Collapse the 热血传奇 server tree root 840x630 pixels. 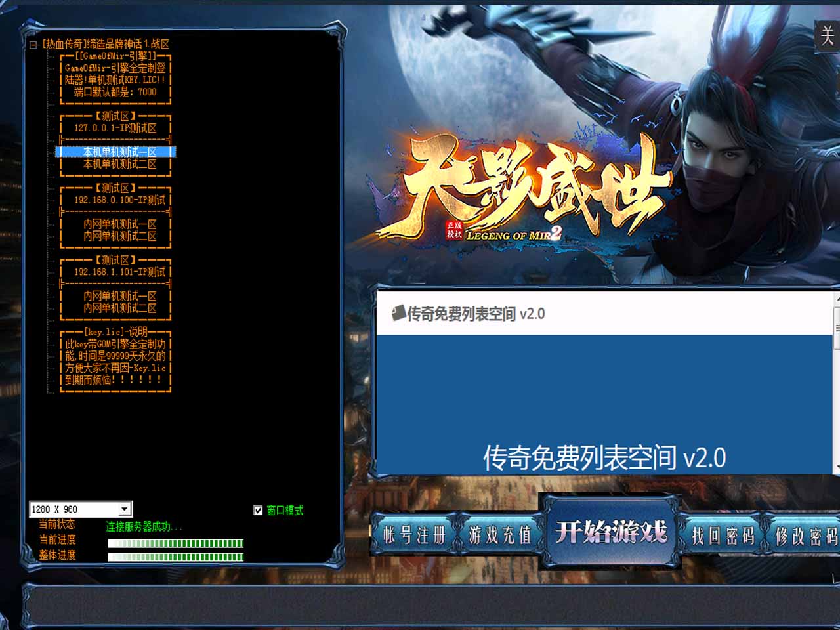coord(33,45)
